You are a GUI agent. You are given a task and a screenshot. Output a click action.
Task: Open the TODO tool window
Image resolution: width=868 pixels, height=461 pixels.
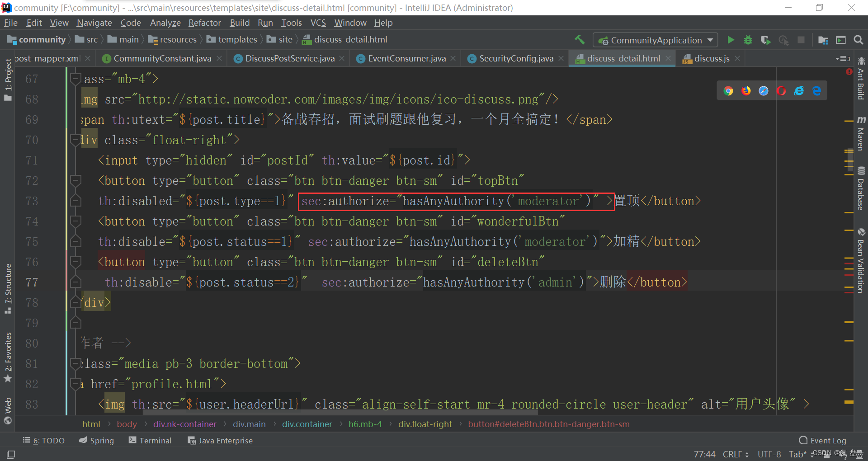pos(44,440)
